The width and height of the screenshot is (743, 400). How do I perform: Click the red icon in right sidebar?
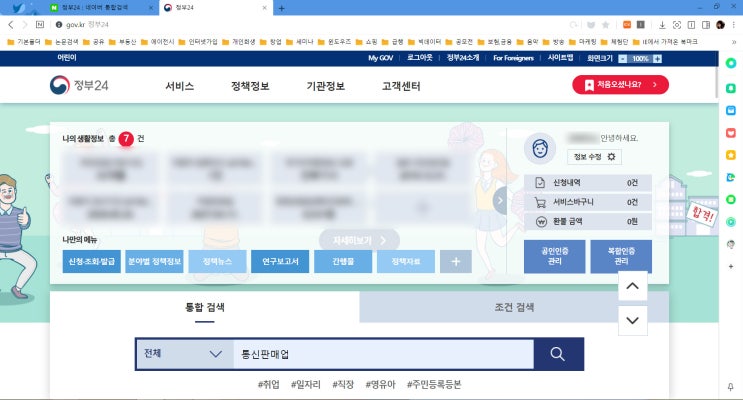click(x=731, y=133)
